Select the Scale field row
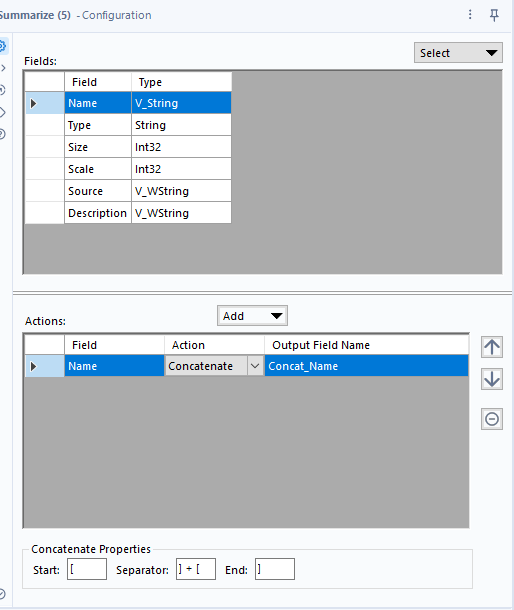Screen dimensions: 514x610 128,169
